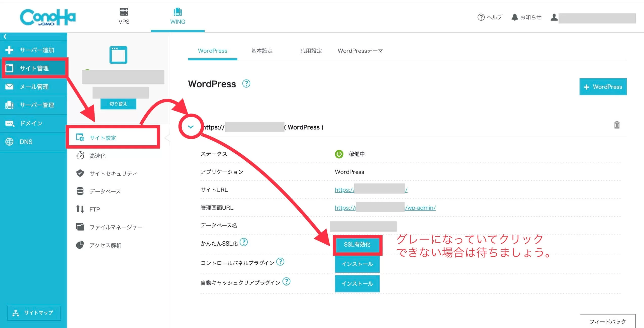
Task: Click the アプリケーション value WordPress
Action: click(349, 172)
